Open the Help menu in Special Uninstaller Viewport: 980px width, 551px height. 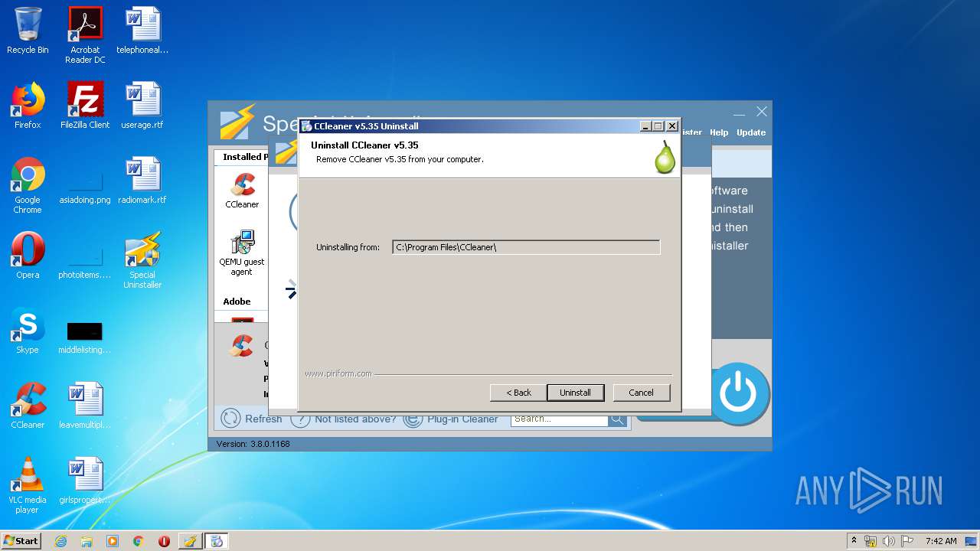[719, 132]
